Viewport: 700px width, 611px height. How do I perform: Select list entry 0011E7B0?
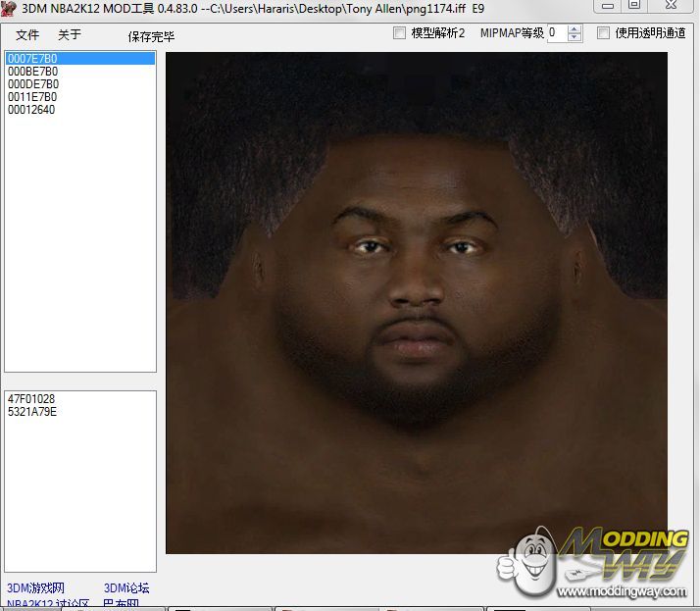(32, 97)
